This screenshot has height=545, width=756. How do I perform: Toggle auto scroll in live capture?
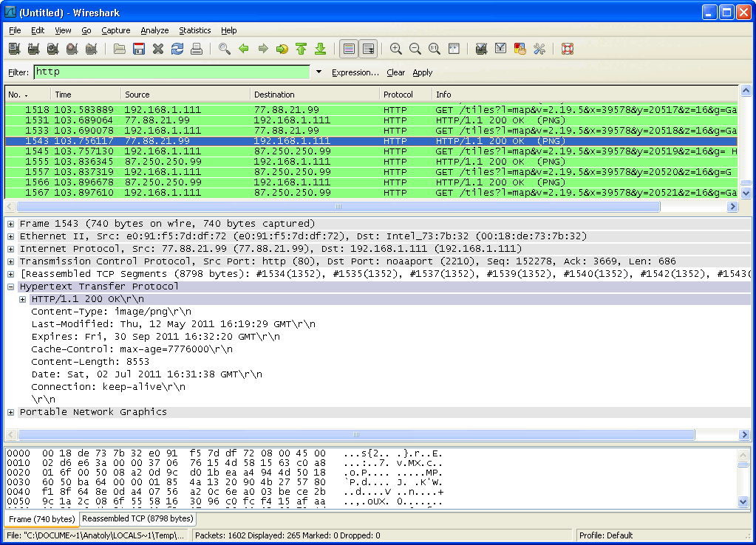pos(368,49)
